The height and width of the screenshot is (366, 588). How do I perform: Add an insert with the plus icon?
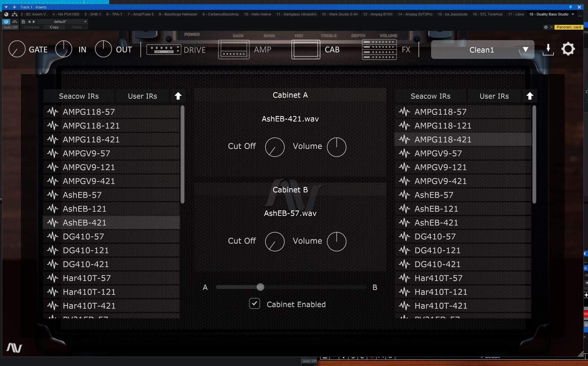point(15,7)
